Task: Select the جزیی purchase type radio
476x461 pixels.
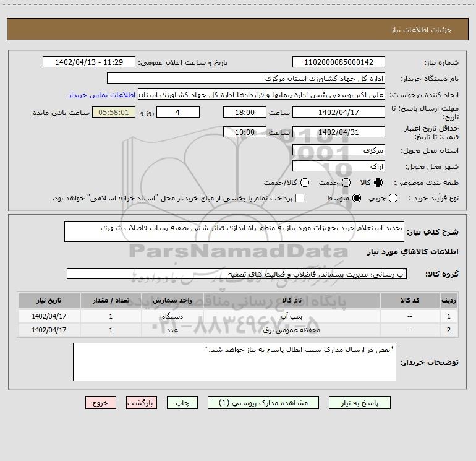Action: (x=393, y=198)
